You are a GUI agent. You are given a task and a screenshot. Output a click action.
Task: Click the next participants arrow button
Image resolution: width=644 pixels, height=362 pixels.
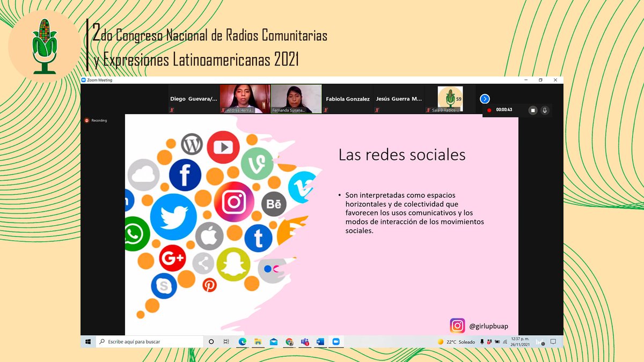coord(485,99)
